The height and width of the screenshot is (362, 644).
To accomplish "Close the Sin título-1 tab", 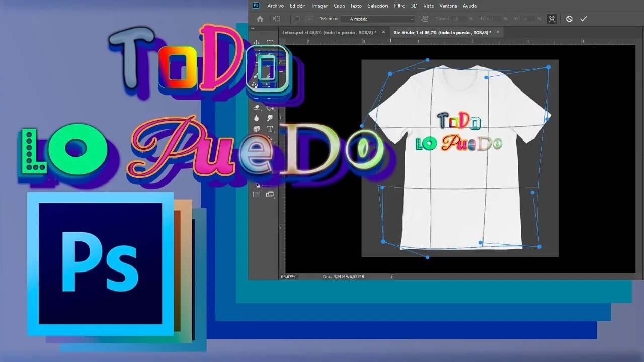I will (498, 32).
